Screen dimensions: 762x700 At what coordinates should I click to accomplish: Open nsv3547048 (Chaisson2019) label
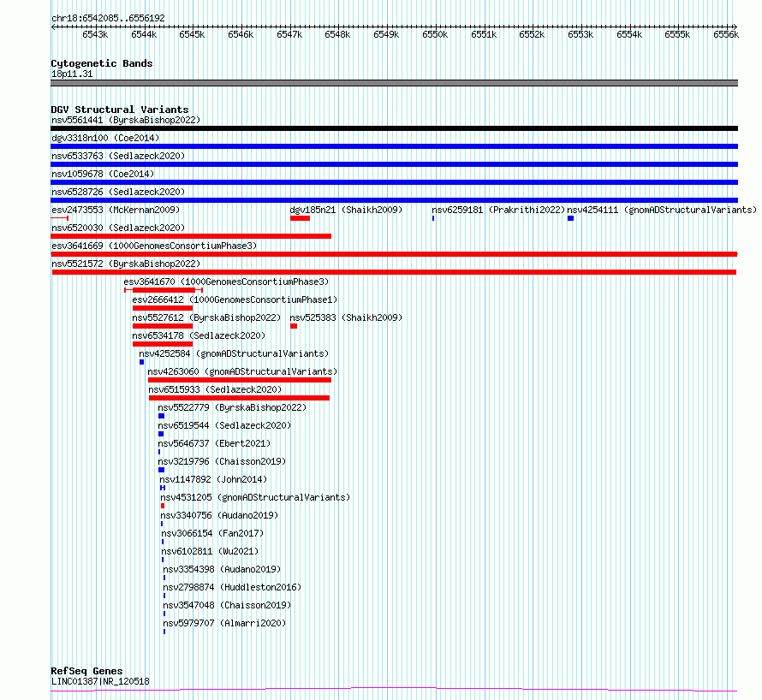click(x=227, y=605)
